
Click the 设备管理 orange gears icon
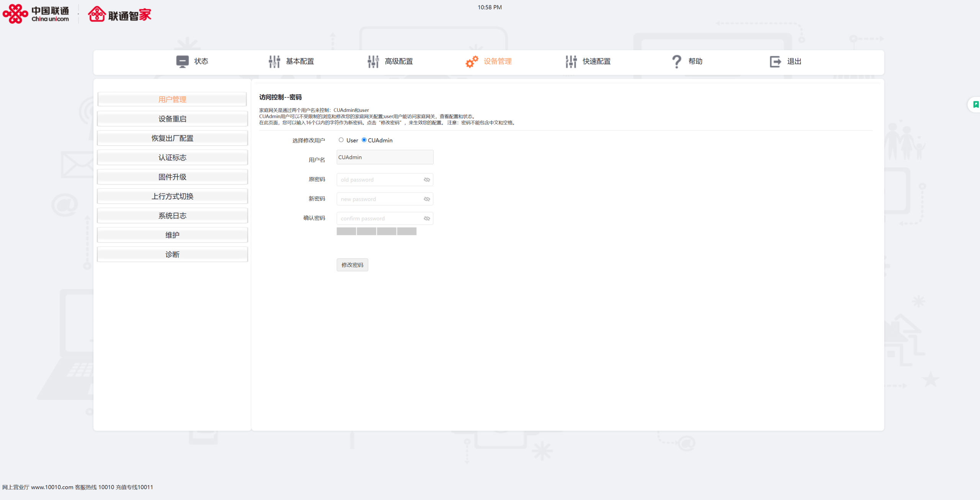472,61
